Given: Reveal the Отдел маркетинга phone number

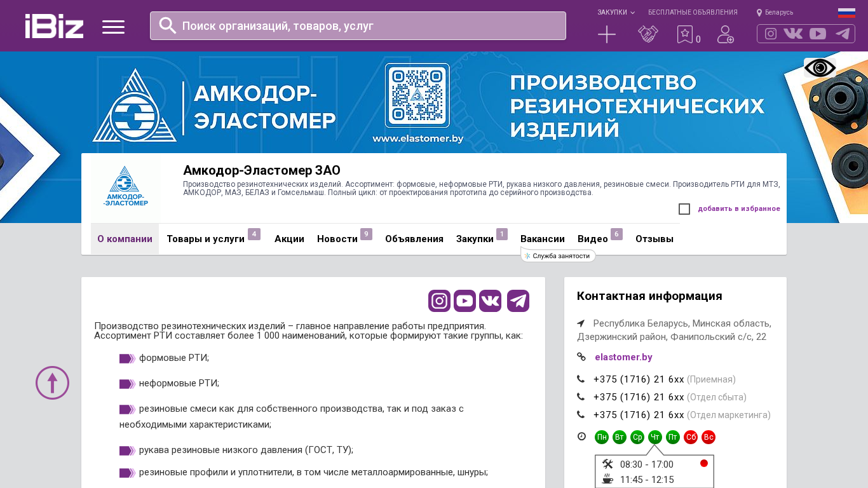Looking at the screenshot, I should [x=639, y=415].
